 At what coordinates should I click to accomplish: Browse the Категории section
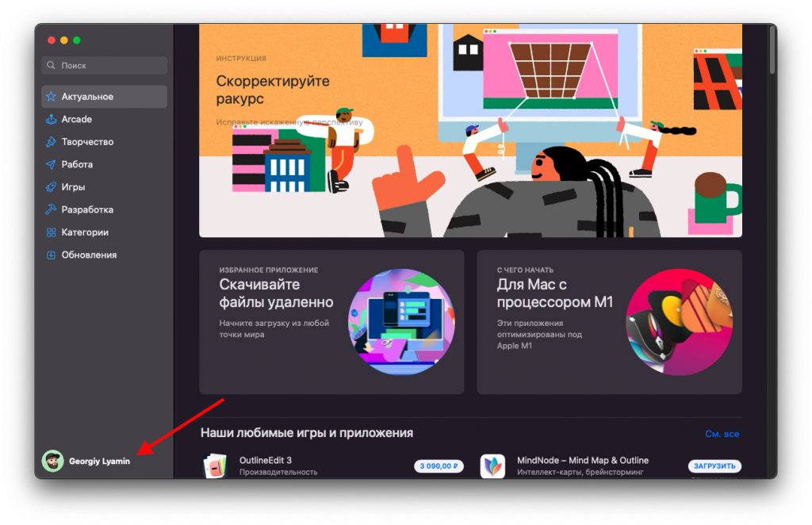click(104, 232)
